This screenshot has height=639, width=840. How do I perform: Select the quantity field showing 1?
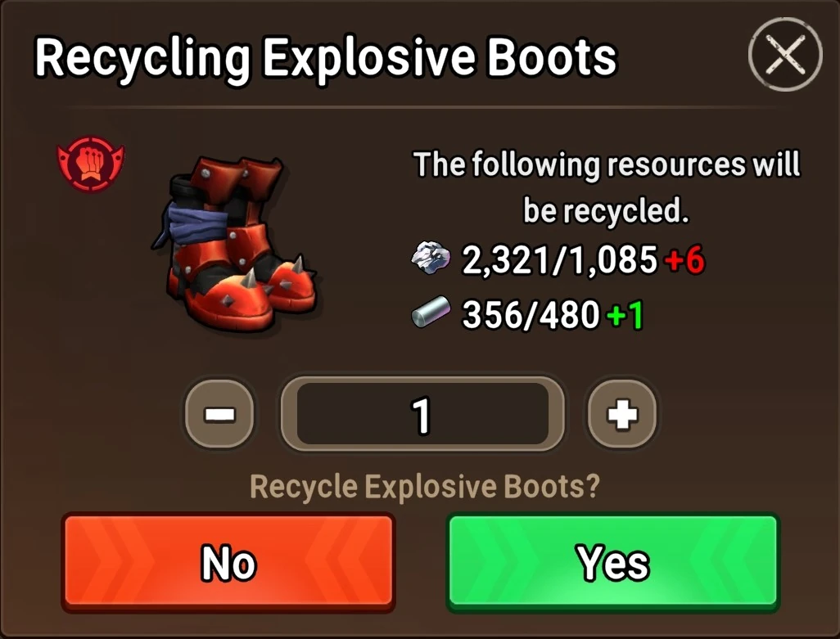tap(422, 414)
